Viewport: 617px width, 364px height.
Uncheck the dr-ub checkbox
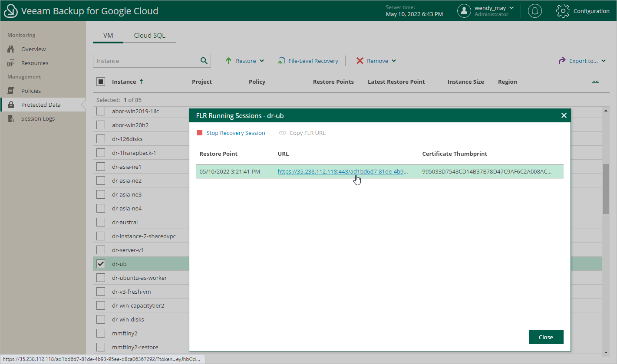(100, 264)
